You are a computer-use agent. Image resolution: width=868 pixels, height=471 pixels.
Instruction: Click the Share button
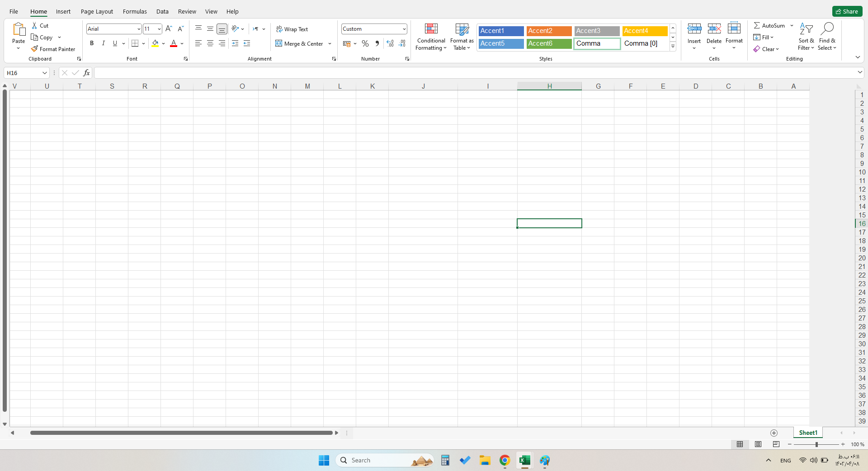click(847, 11)
